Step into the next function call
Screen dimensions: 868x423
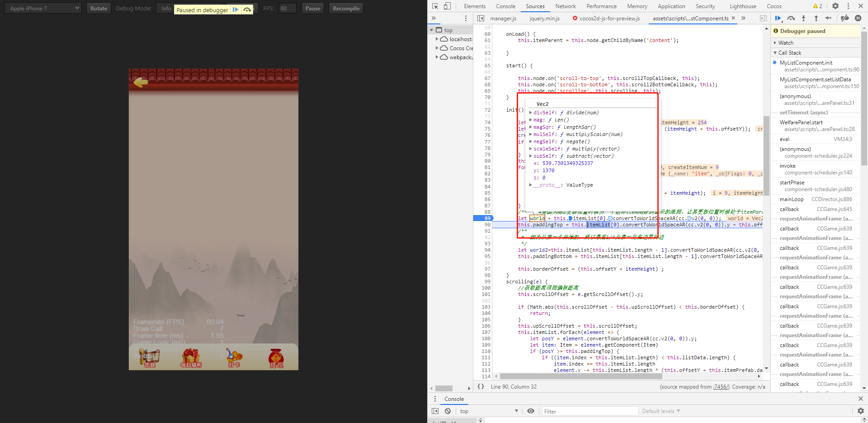coord(803,18)
